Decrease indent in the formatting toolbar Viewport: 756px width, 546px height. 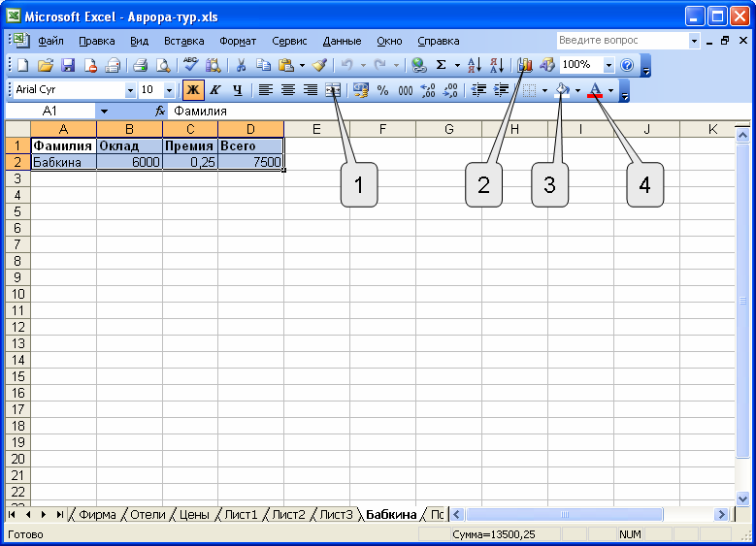[x=478, y=89]
